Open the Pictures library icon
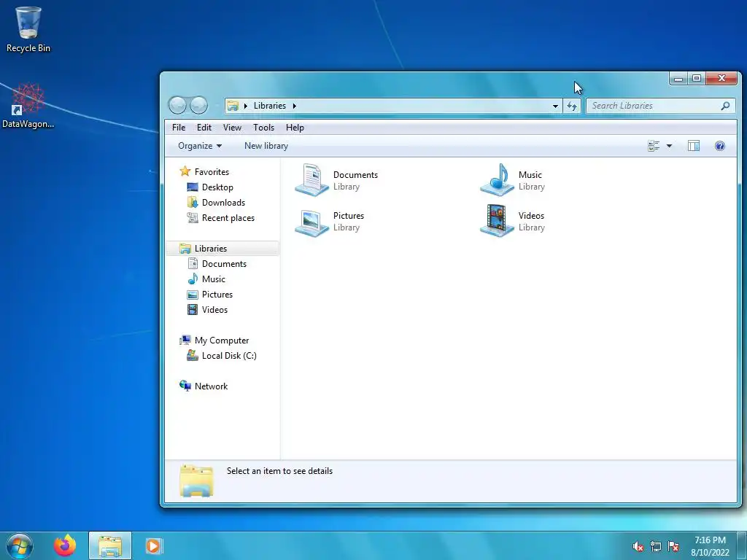Image resolution: width=747 pixels, height=560 pixels. [311, 222]
